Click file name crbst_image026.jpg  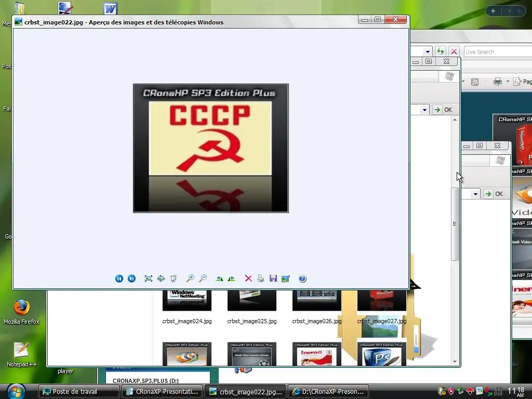[x=317, y=321]
